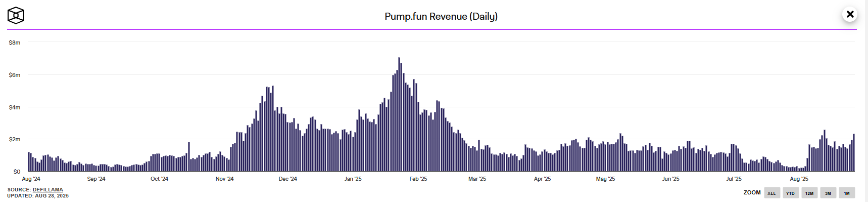Click the Mar '25 axis label
Screen dimensions: 868x202
477,179
